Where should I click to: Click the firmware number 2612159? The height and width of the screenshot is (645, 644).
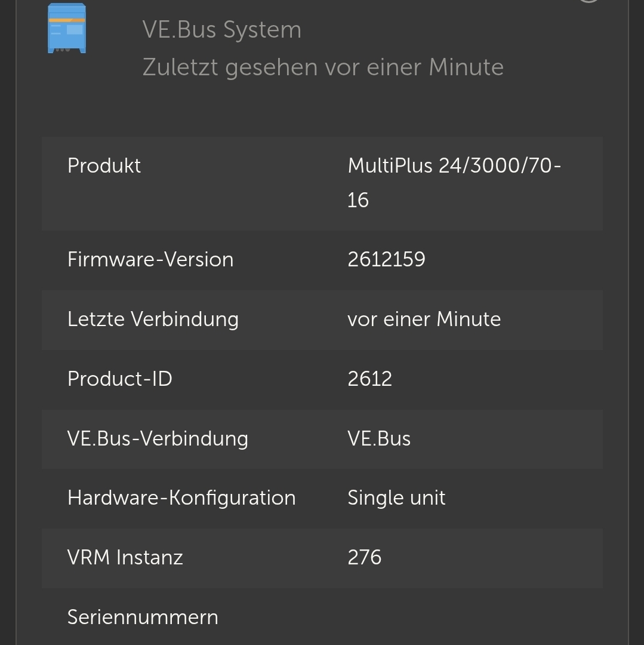pos(386,259)
